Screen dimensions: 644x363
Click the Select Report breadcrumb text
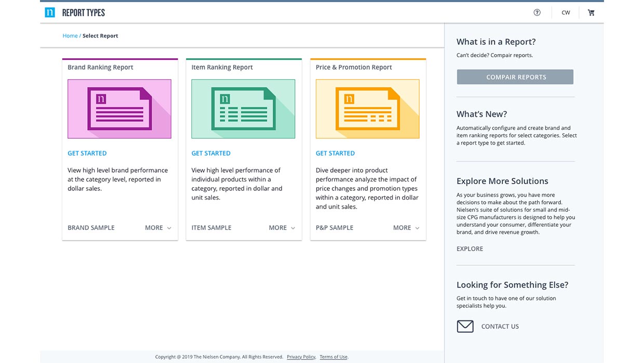pos(100,36)
